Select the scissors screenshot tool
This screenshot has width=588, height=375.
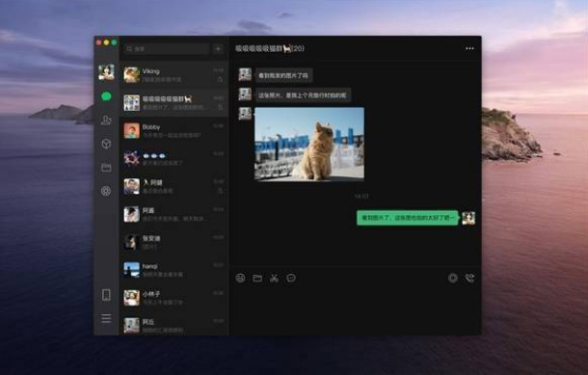pyautogui.click(x=274, y=278)
